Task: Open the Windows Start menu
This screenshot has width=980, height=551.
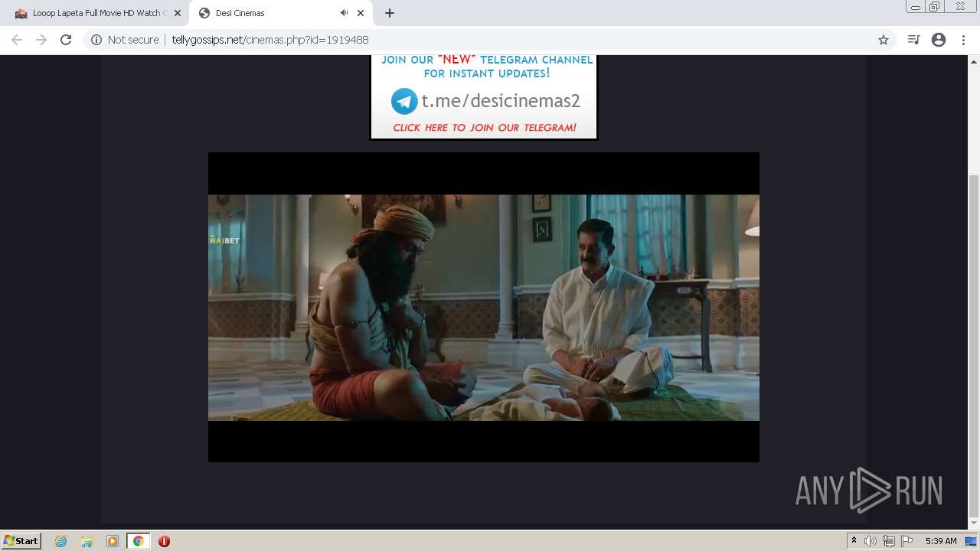Action: point(21,540)
